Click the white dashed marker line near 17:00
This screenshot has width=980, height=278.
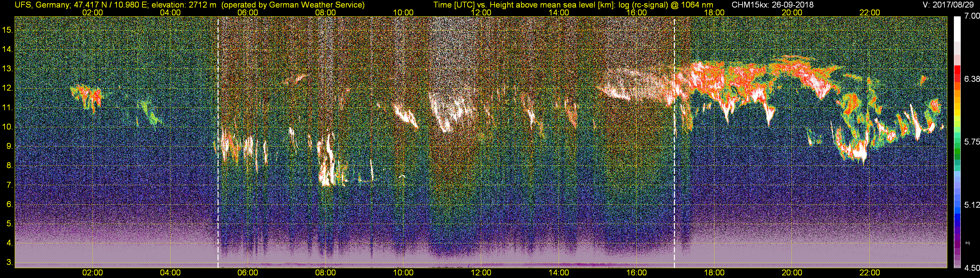674,142
